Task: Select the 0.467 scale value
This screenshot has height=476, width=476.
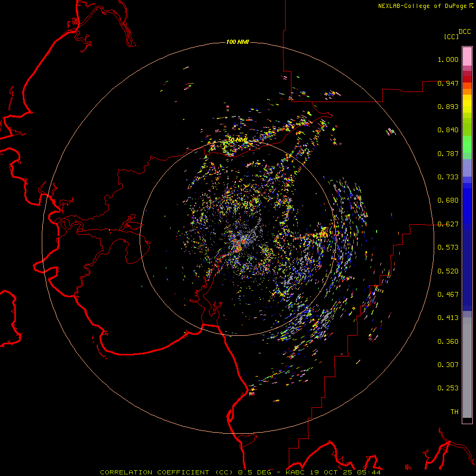Action: (x=448, y=295)
